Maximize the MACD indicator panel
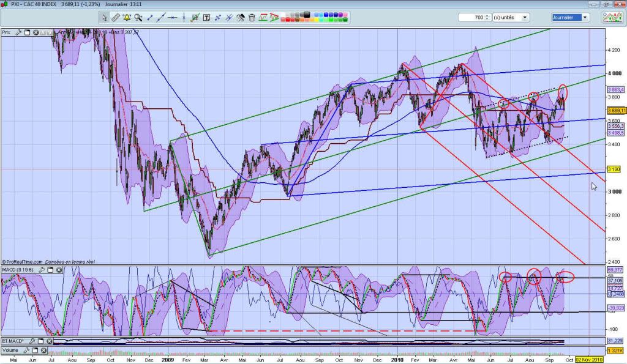The image size is (627, 364). (x=50, y=270)
